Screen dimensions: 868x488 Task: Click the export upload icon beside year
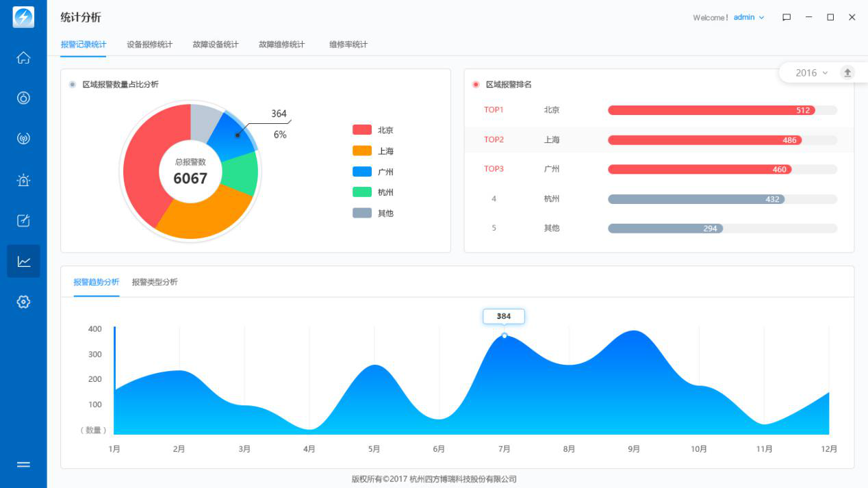coord(847,73)
